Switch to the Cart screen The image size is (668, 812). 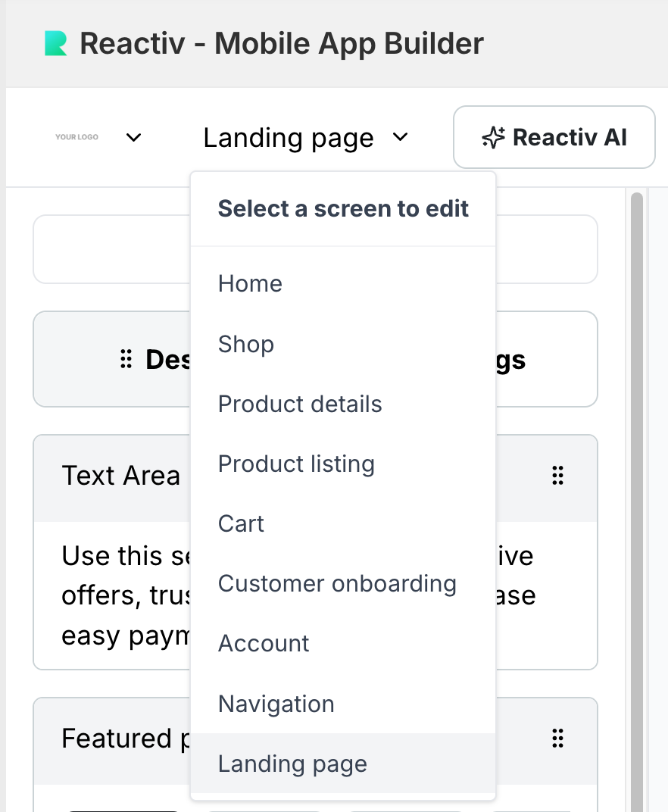point(241,523)
